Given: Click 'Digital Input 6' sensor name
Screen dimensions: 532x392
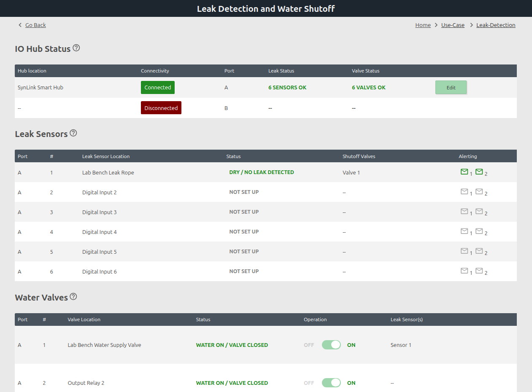Looking at the screenshot, I should (x=100, y=271).
